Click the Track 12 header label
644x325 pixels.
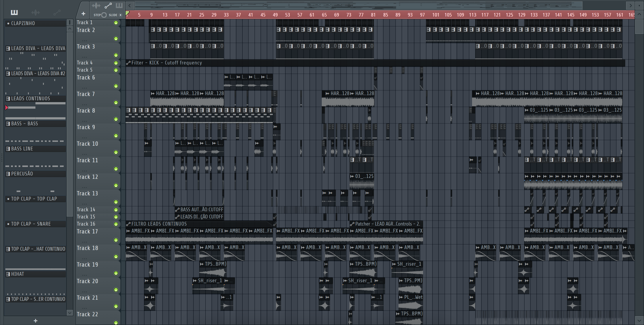[87, 177]
